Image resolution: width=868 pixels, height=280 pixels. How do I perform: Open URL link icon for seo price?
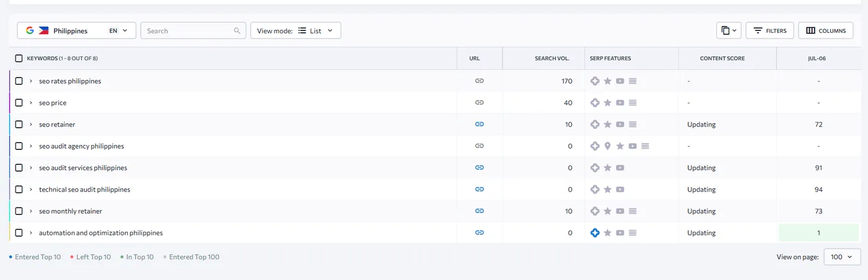tap(479, 103)
